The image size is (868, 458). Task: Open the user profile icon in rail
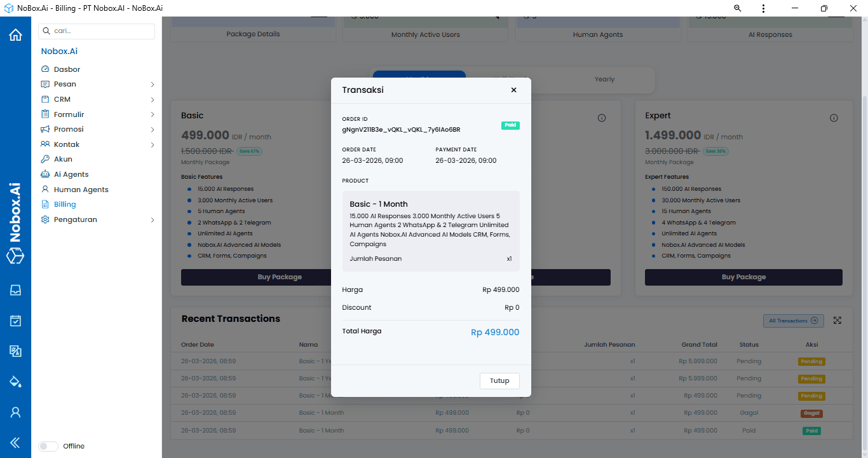[x=15, y=412]
